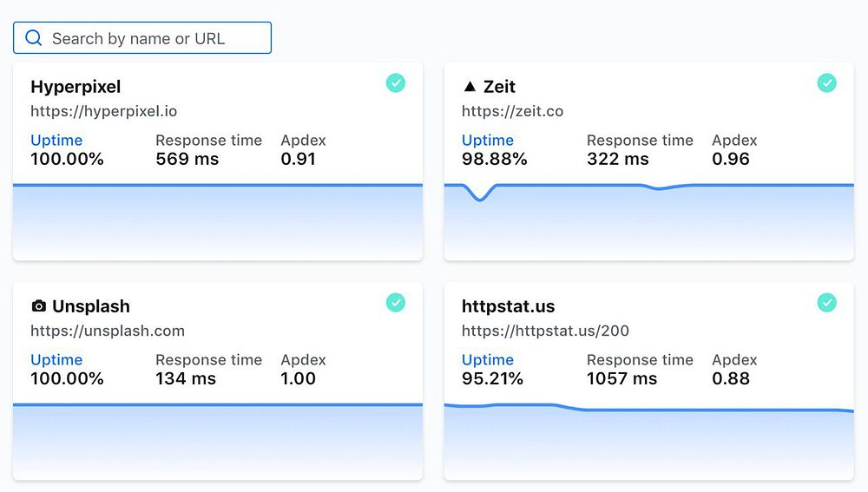Open the Unsplash monitor title
This screenshot has width=868, height=492.
91,306
